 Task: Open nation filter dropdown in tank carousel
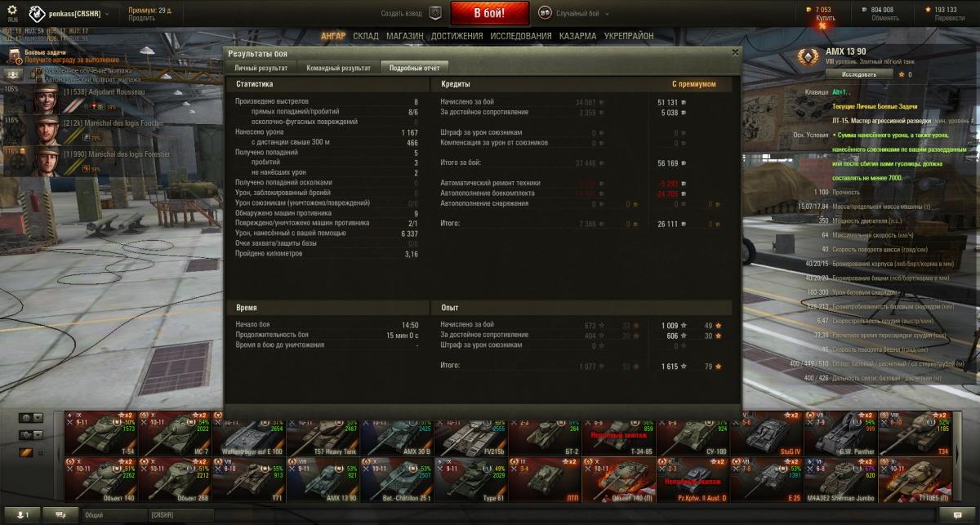pos(29,418)
